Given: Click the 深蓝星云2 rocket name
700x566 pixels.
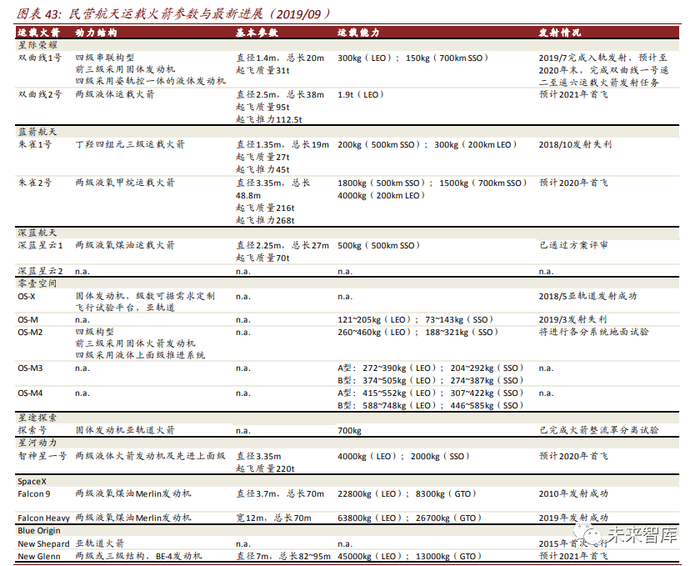Looking at the screenshot, I should point(40,271).
